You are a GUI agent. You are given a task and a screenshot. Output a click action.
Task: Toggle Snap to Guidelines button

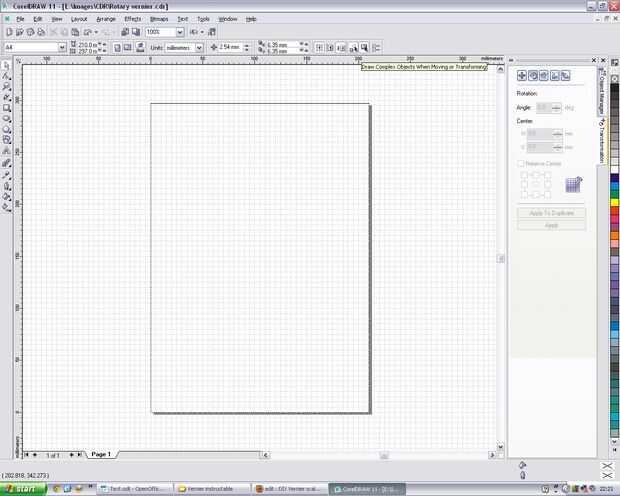(x=330, y=48)
